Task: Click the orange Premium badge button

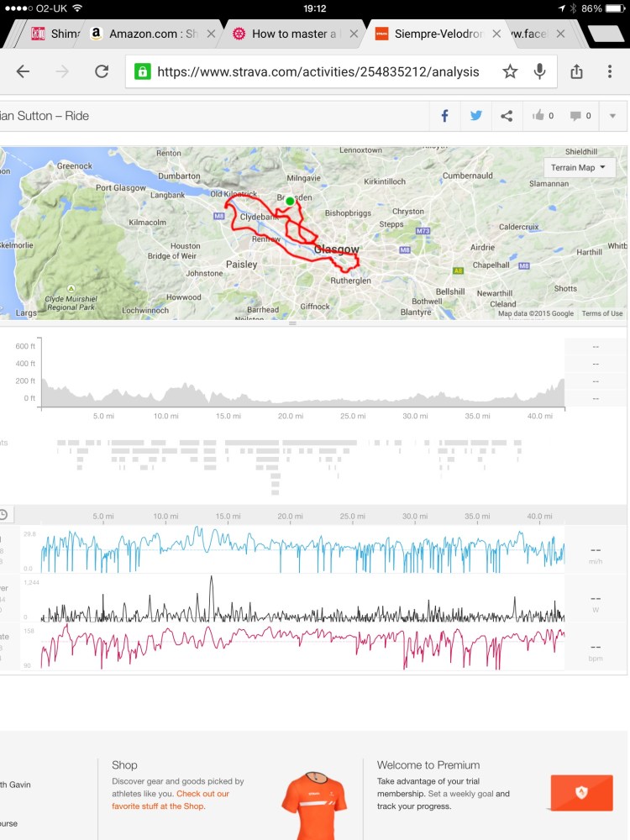Action: (x=581, y=792)
